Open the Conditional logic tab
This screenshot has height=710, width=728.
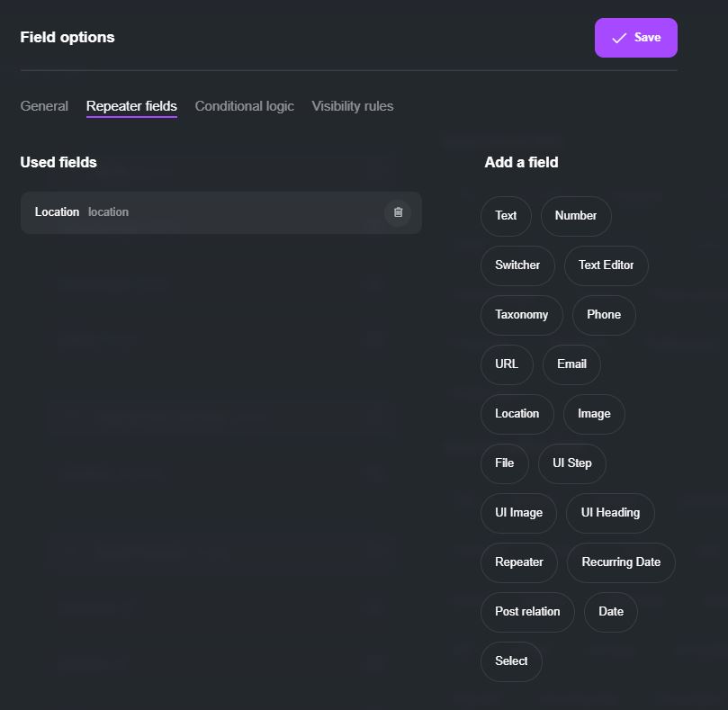(244, 105)
